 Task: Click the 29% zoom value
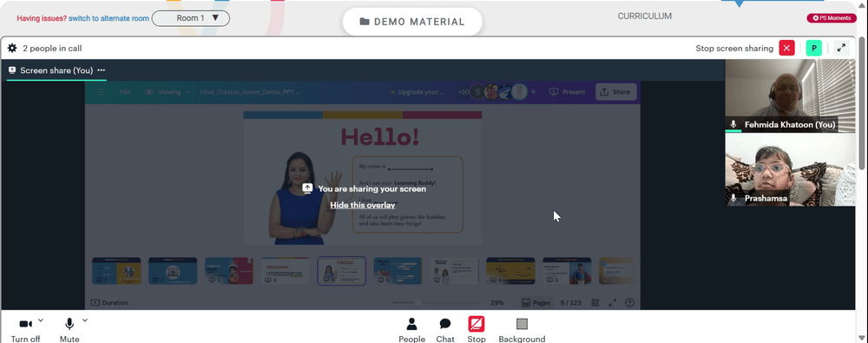[x=497, y=302]
